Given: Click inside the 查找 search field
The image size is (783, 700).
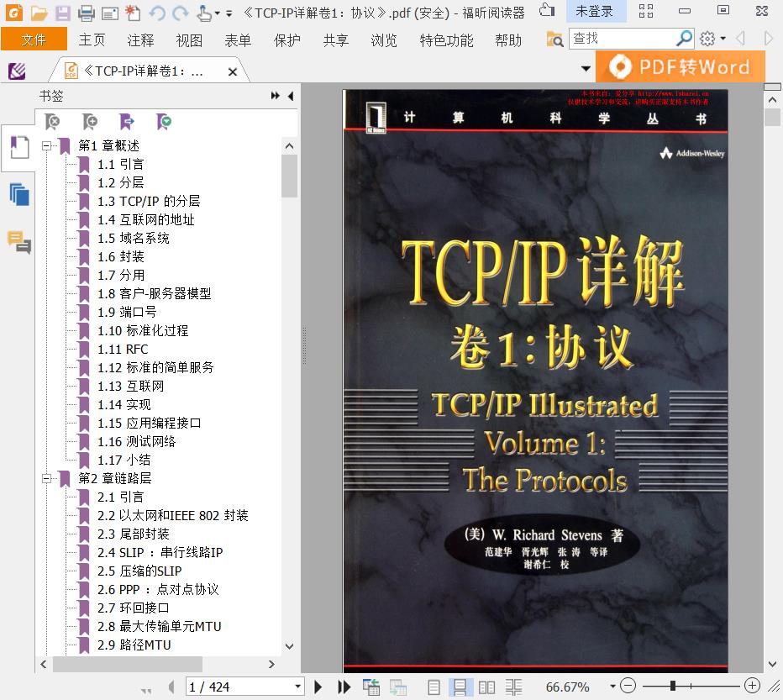Looking at the screenshot, I should pos(621,39).
